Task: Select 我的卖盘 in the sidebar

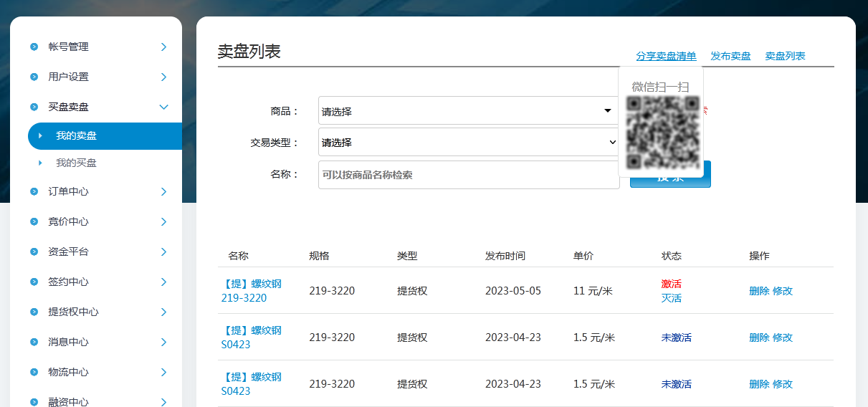Action: coord(77,136)
